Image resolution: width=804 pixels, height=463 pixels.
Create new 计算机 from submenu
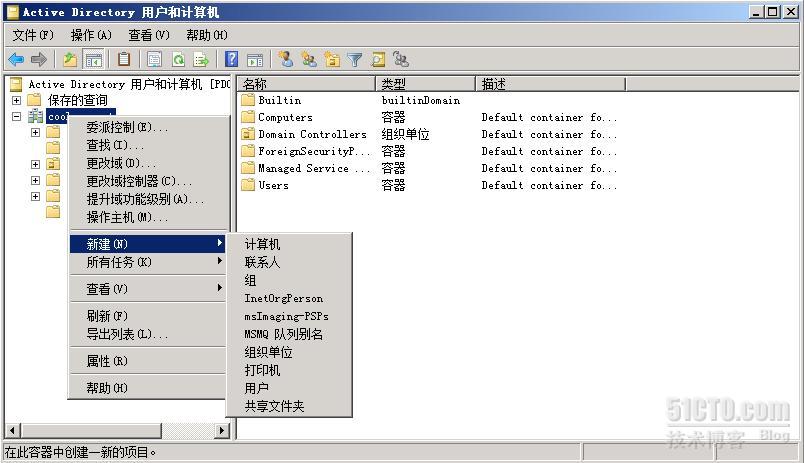[289, 244]
